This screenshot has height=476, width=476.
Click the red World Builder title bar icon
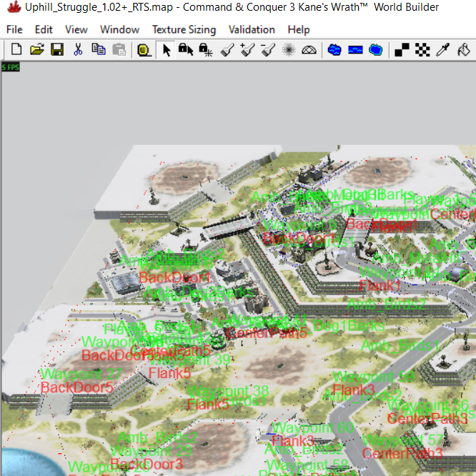14,6
